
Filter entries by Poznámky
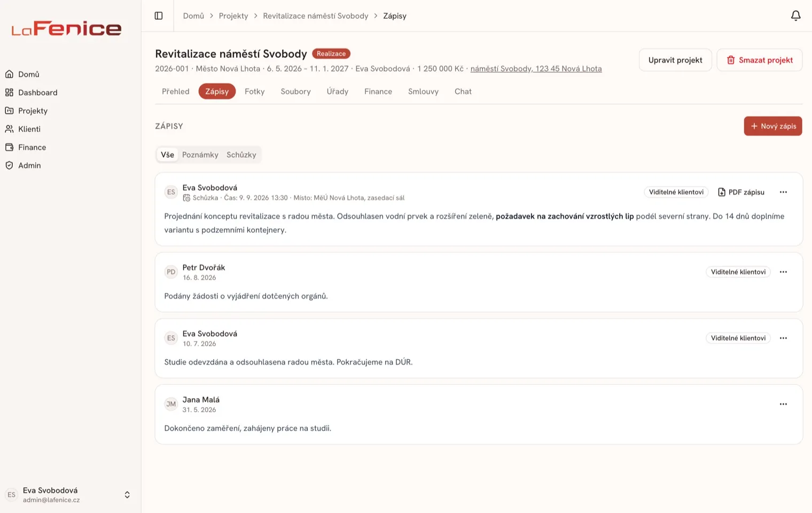(x=200, y=155)
